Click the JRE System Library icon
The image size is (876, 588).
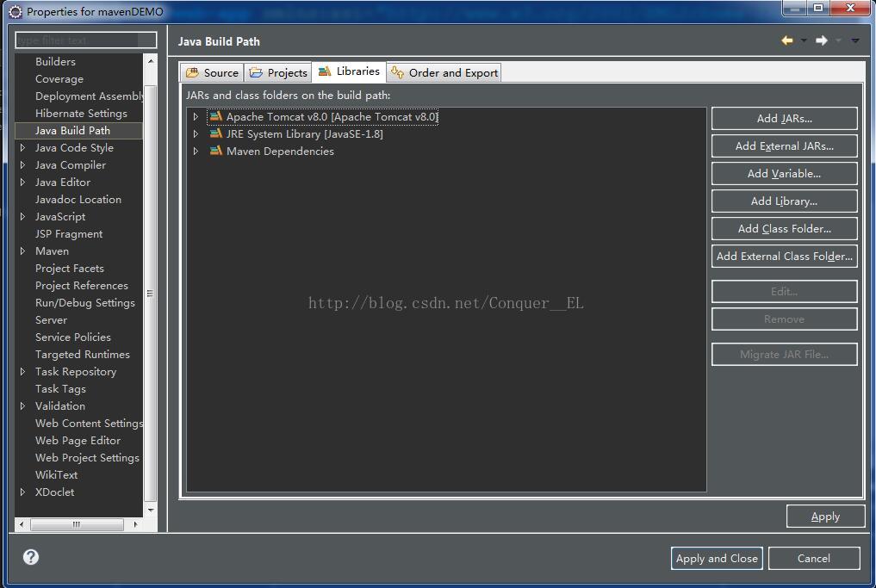coord(216,133)
